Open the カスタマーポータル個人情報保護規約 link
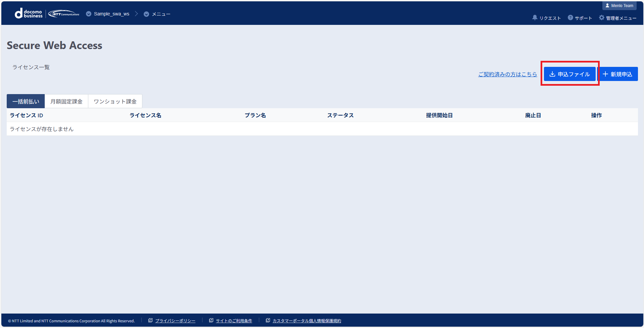 (307, 321)
